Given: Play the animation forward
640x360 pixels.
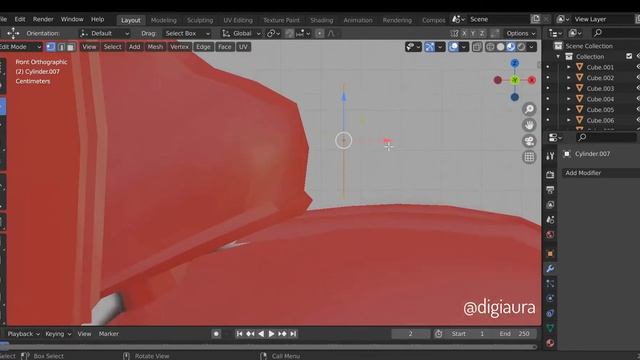Looking at the screenshot, I should click(x=271, y=334).
